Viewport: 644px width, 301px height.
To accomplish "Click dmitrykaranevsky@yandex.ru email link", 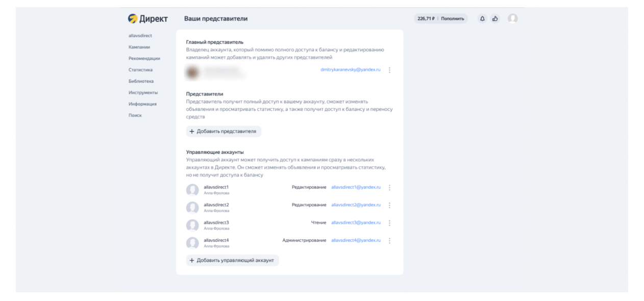I will pos(351,70).
